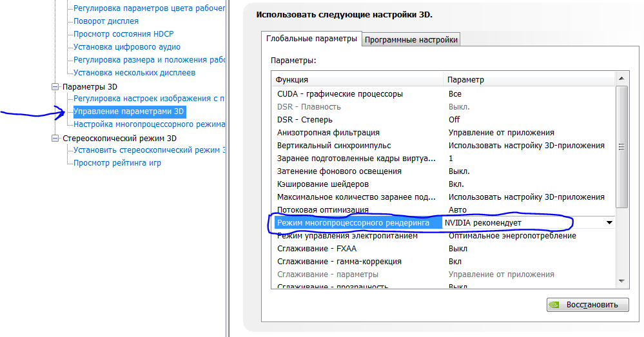Open the Режим многопроцессорного рендеринга dropdown
This screenshot has height=337, width=644.
coord(609,223)
